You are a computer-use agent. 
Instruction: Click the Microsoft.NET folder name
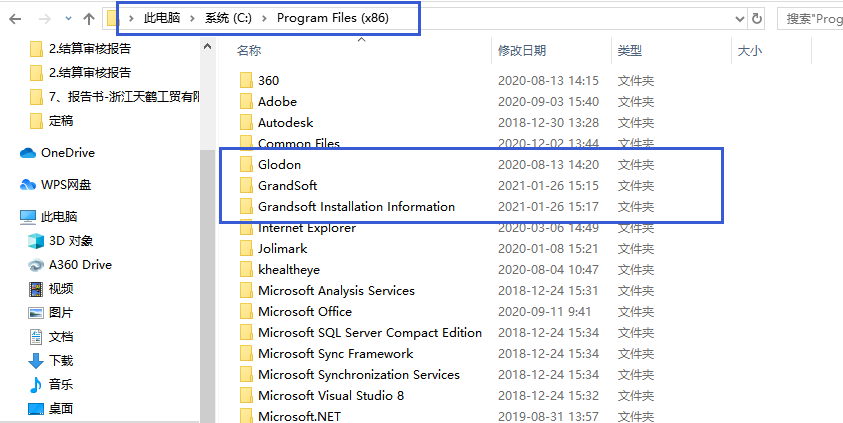(299, 417)
